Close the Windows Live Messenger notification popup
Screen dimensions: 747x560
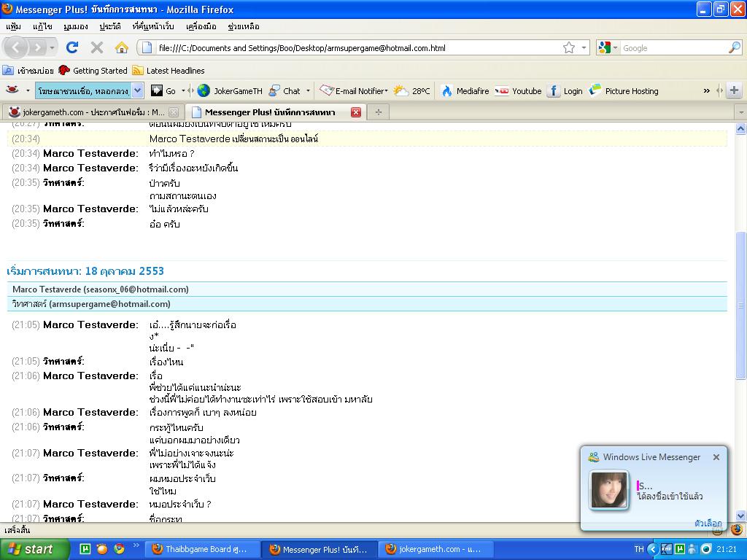pos(716,457)
